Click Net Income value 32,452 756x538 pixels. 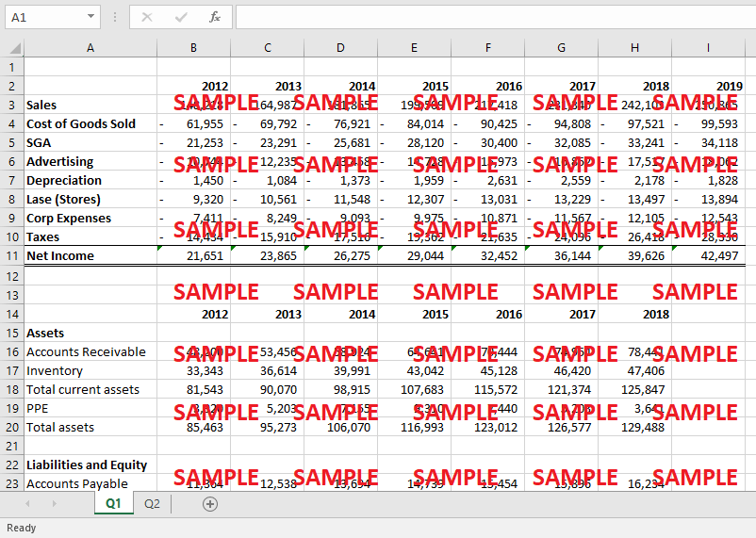pyautogui.click(x=487, y=256)
